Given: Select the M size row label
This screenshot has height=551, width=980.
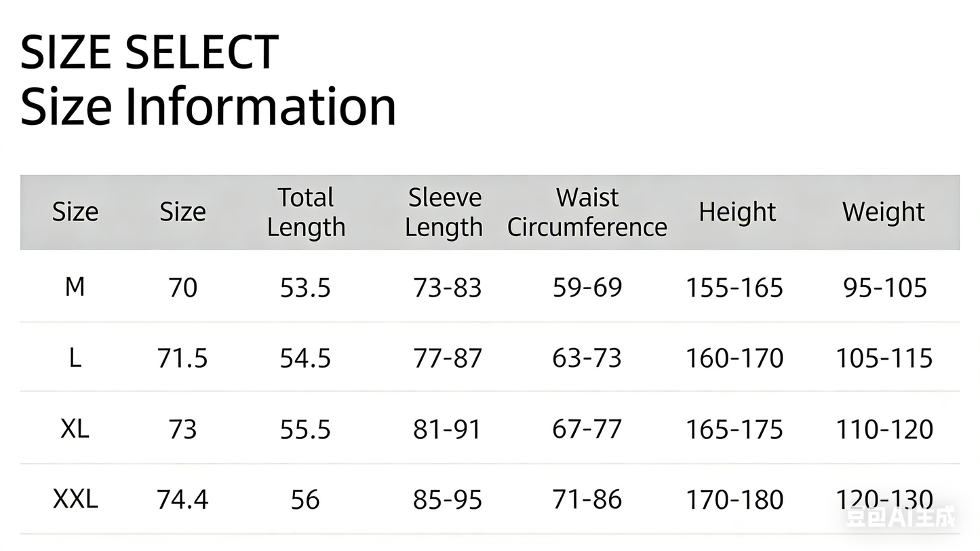Looking at the screenshot, I should tap(75, 288).
